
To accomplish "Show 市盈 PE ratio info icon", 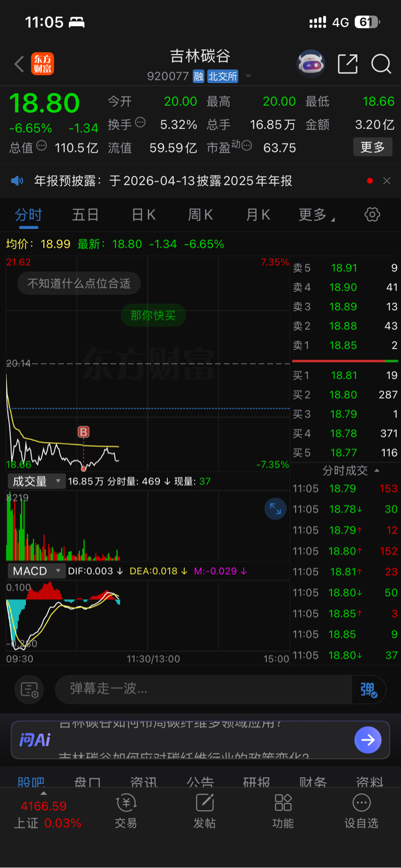I will point(247,146).
